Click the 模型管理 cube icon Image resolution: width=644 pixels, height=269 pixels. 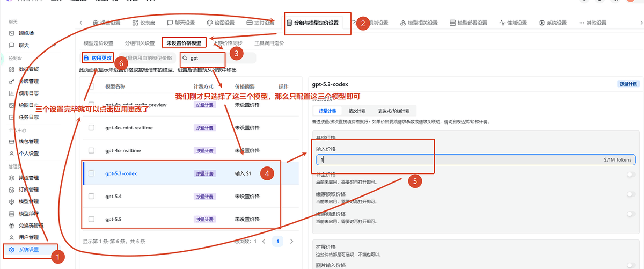pyautogui.click(x=12, y=201)
